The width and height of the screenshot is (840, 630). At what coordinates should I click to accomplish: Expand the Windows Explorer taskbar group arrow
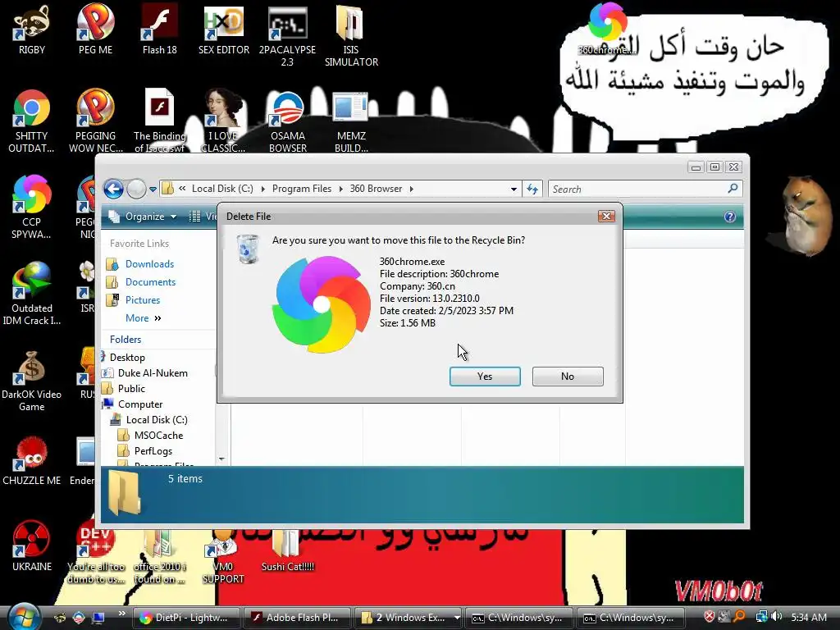pos(457,618)
